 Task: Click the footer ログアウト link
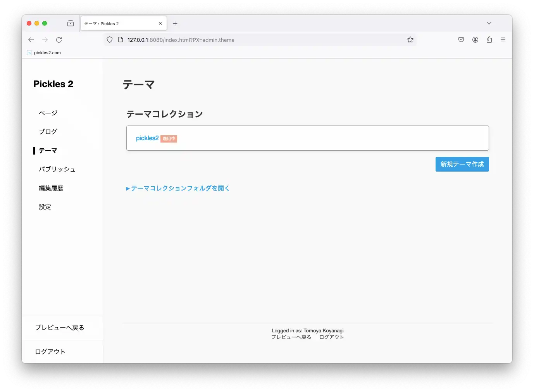click(331, 337)
